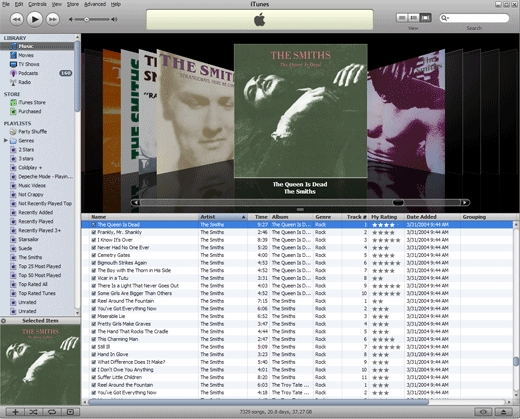Toggle checkbox for Still Ill
This screenshot has width=520, height=419.
(94, 347)
